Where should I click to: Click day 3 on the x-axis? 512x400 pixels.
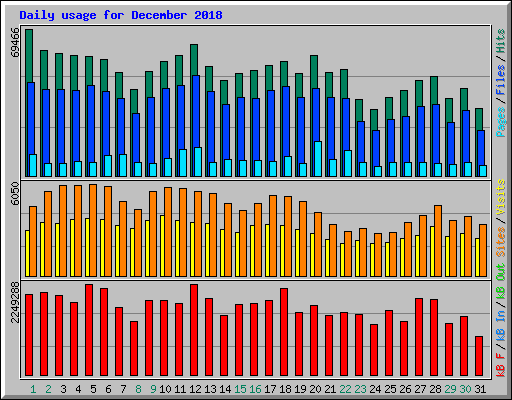tap(63, 389)
